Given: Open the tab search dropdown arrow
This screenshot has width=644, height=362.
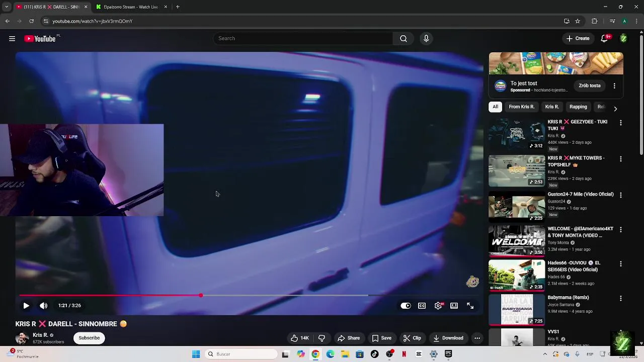Looking at the screenshot, I should click(7, 7).
